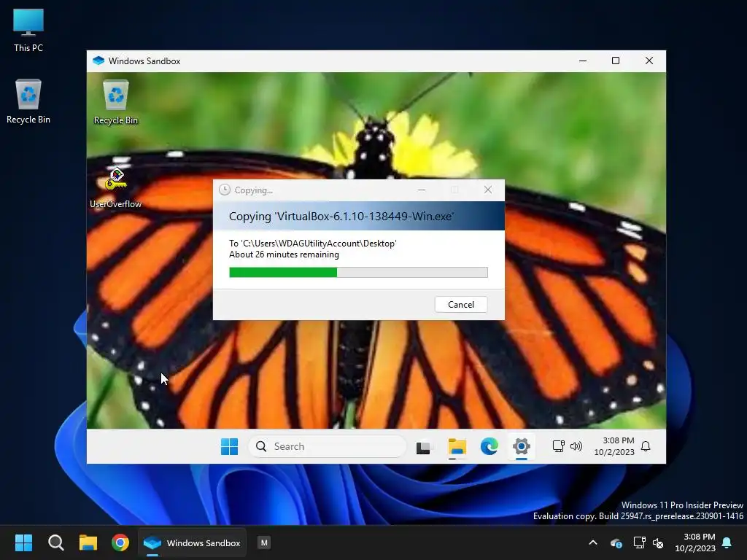Click host muted volume tray icon
The height and width of the screenshot is (560, 747).
pyautogui.click(x=658, y=542)
